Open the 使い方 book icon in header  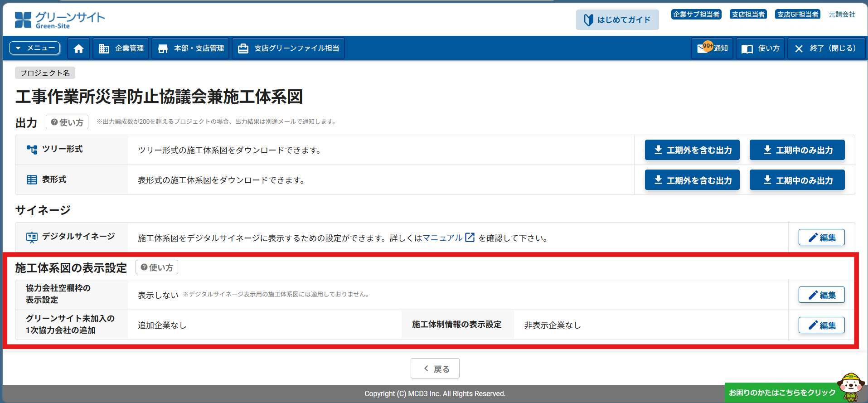761,49
